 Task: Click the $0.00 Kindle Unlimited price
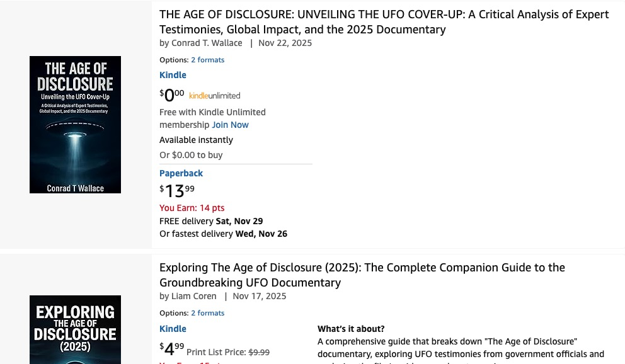coord(172,95)
